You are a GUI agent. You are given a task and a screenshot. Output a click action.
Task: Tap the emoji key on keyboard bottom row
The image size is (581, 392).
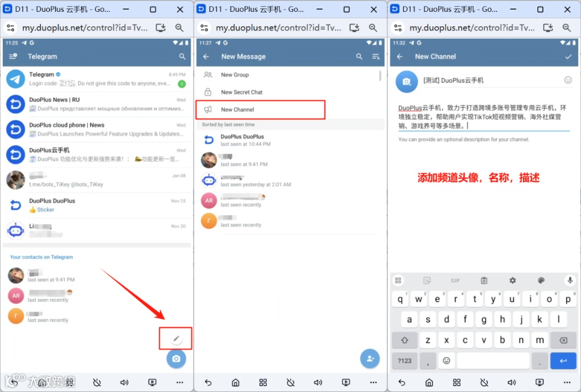[x=447, y=360]
